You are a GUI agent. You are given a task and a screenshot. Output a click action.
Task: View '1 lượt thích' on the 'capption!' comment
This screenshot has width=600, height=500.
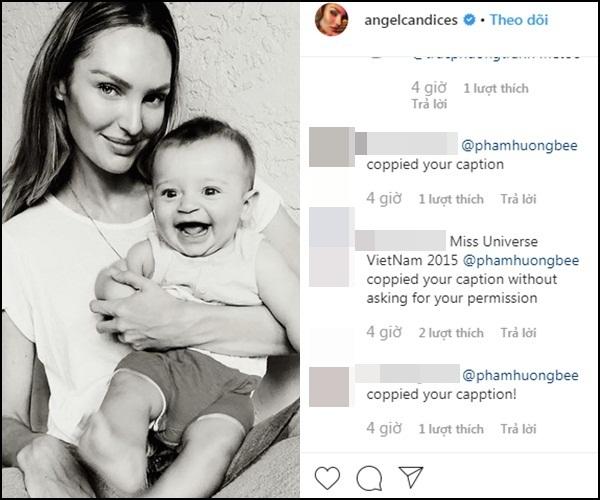coord(450,429)
